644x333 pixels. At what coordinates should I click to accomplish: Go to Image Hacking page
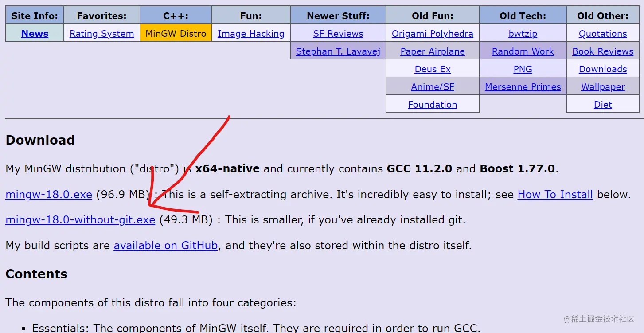point(251,34)
